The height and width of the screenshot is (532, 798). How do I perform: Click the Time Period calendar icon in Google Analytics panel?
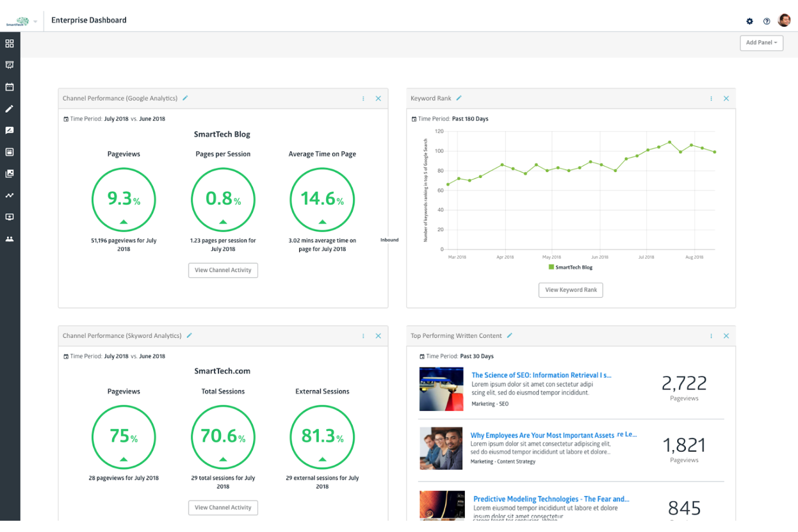click(x=66, y=119)
